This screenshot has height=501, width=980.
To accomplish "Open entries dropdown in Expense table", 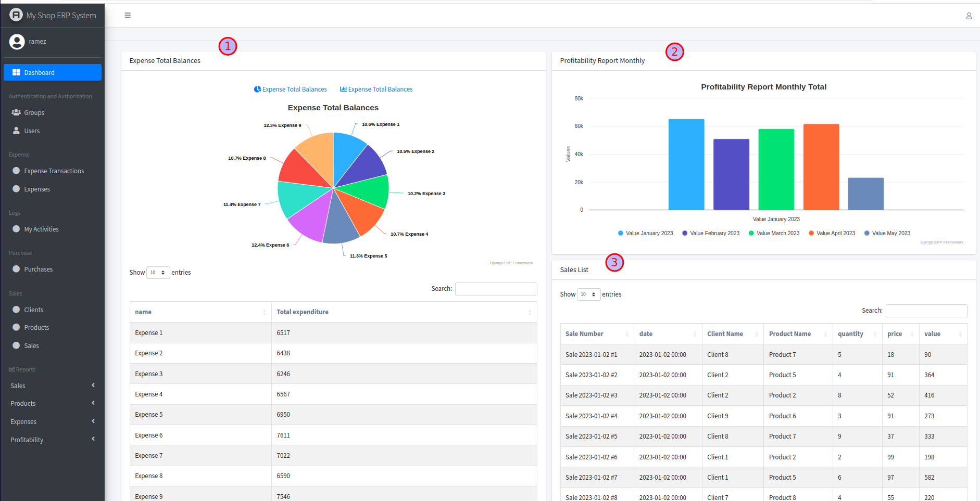I will [158, 273].
